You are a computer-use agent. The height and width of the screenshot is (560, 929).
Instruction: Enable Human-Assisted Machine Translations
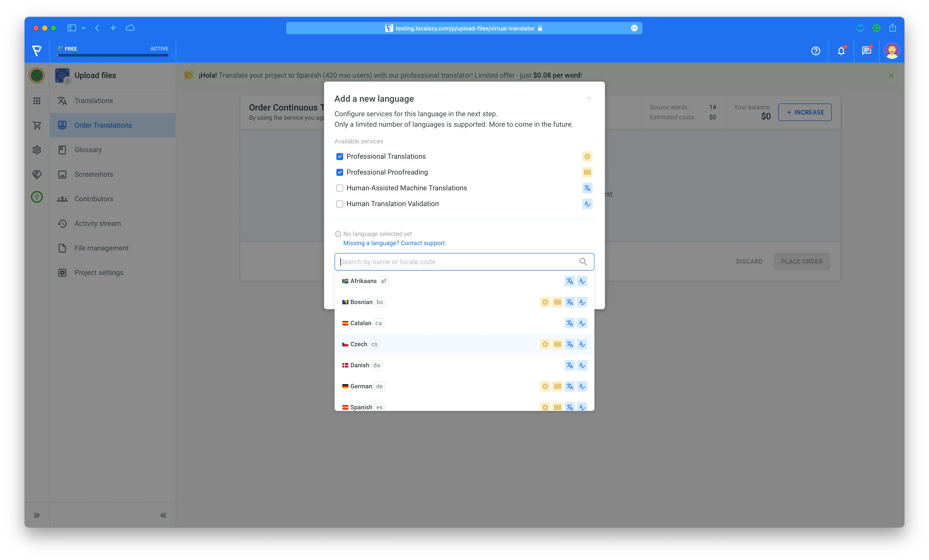pyautogui.click(x=339, y=188)
